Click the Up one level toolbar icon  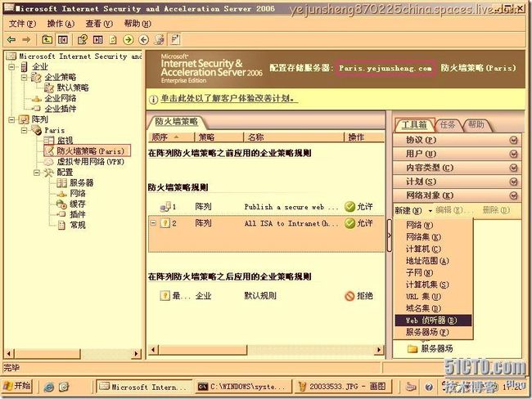[x=47, y=40]
